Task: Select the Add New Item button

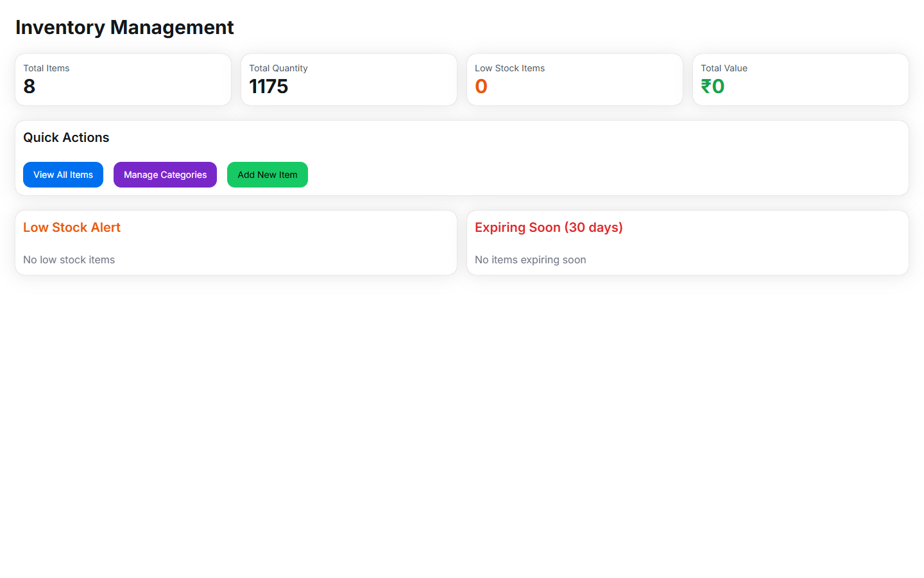Action: click(268, 175)
